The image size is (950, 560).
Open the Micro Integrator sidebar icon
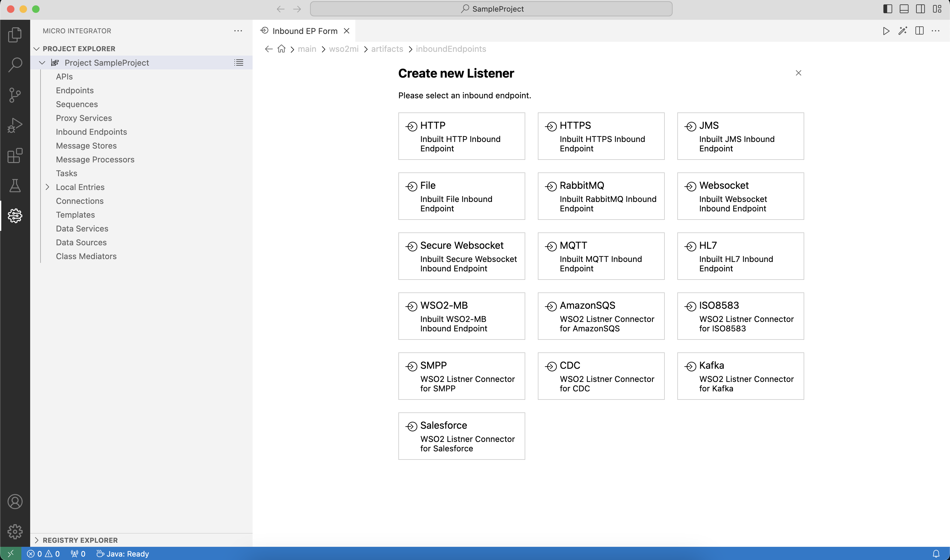pos(15,215)
